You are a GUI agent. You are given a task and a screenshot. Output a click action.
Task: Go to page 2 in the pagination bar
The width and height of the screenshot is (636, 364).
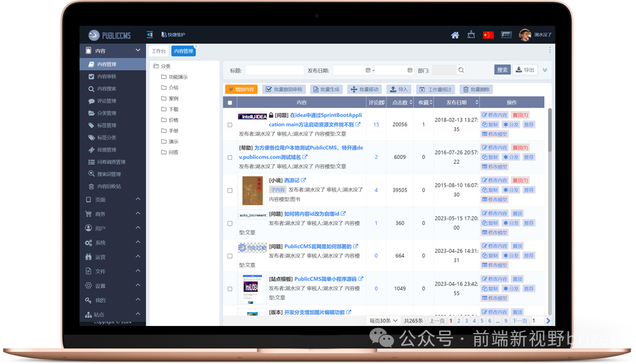(x=459, y=320)
